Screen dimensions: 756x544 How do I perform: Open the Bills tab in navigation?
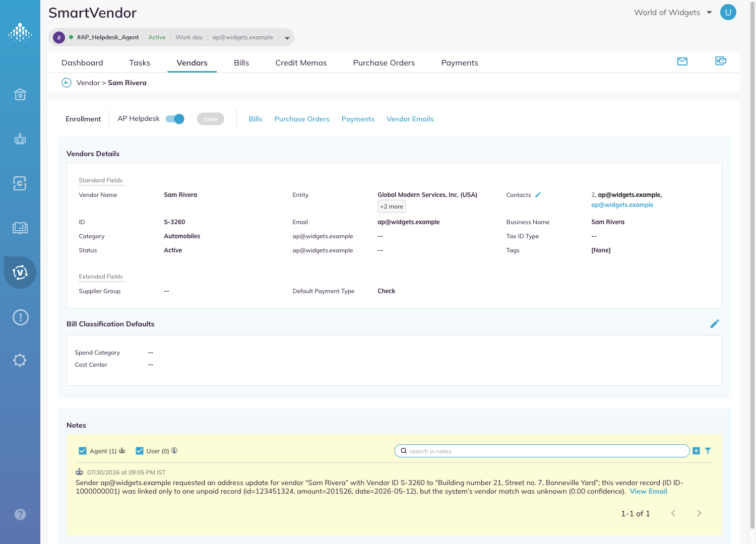(x=241, y=63)
